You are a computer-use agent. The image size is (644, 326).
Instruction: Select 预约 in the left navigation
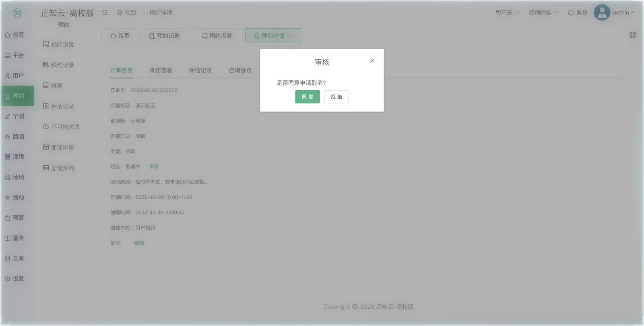(17, 96)
